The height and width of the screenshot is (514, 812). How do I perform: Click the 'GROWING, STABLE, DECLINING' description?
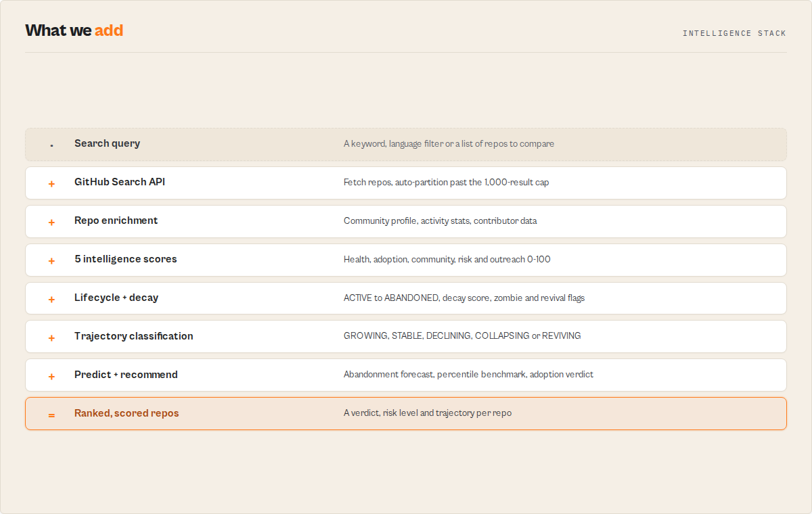462,336
